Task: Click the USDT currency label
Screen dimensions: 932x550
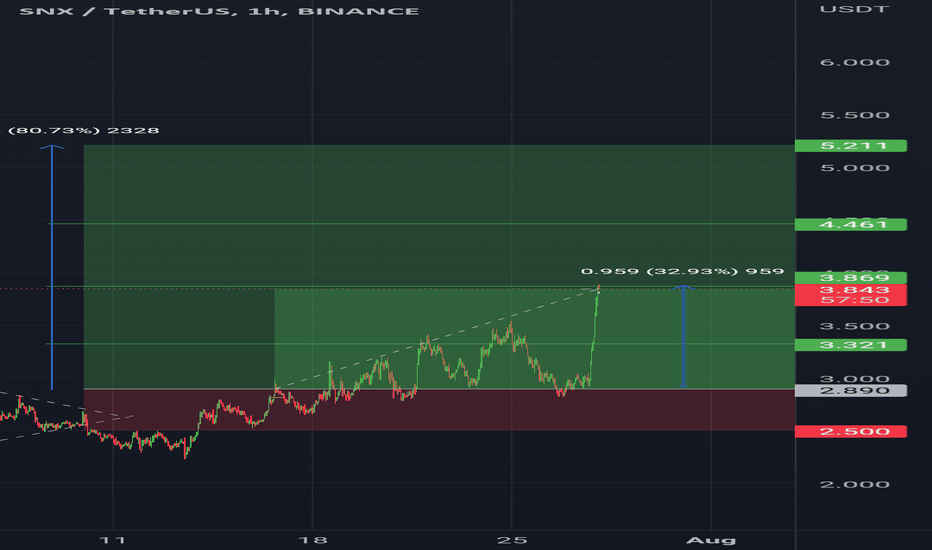Action: pyautogui.click(x=854, y=10)
